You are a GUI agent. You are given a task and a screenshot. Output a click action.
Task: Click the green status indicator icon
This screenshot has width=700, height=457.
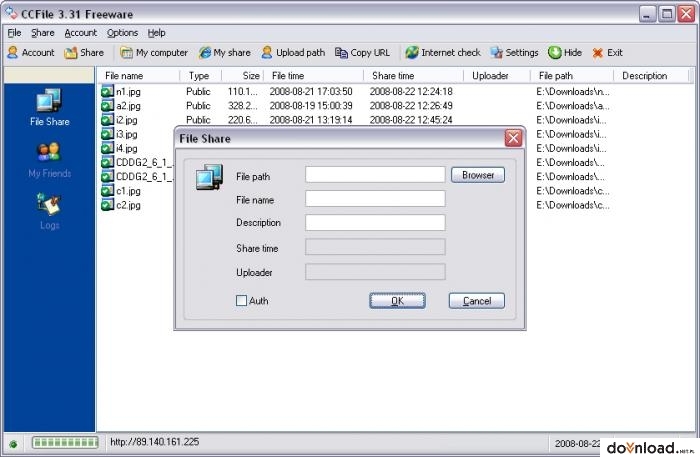(13, 444)
